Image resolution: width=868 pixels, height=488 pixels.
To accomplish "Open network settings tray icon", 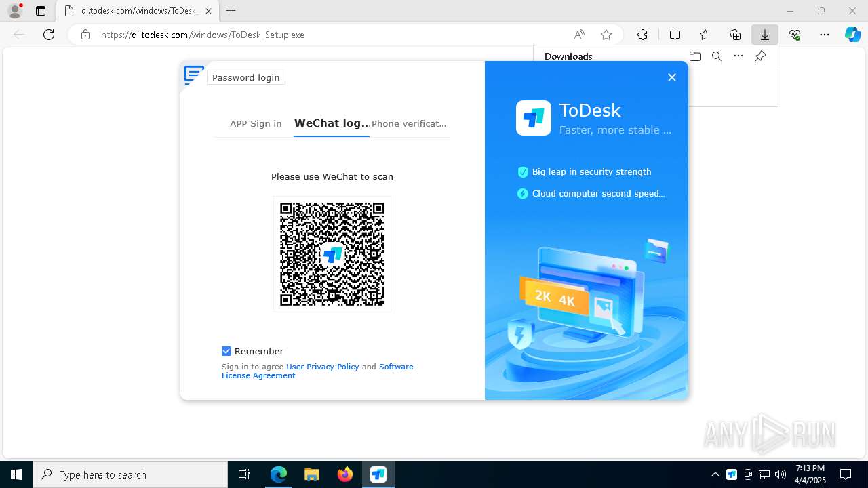I will click(764, 474).
